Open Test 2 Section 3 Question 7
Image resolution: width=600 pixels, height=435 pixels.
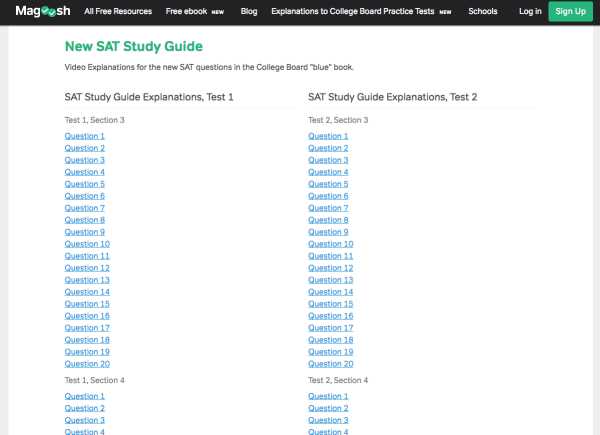(x=328, y=208)
